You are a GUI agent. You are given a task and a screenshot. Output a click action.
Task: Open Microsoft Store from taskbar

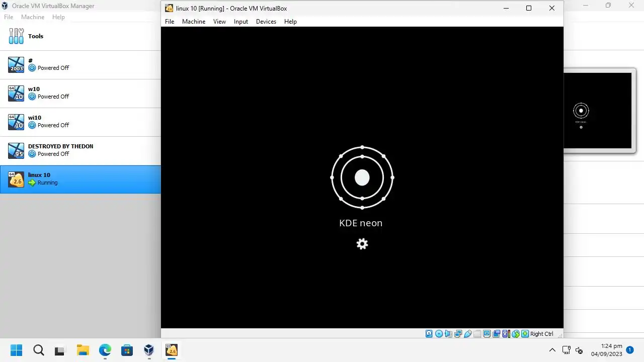pos(127,350)
